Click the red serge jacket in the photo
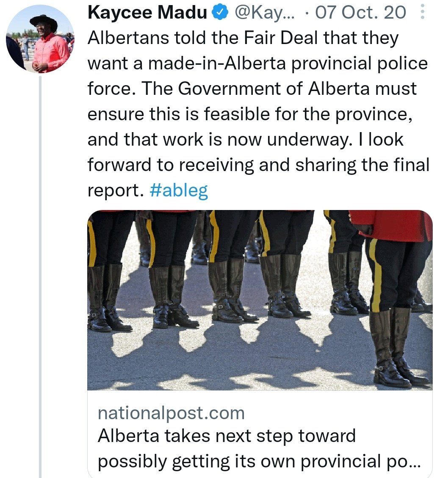Image resolution: width=448 pixels, height=478 pixels. tap(391, 225)
